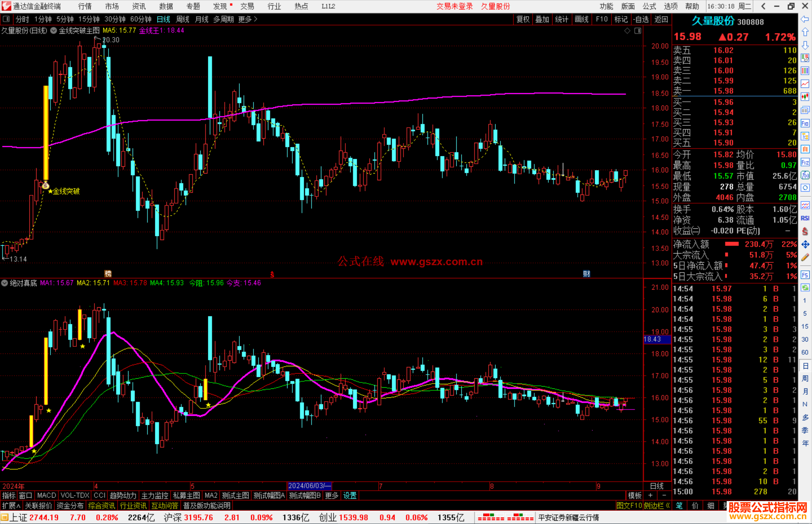This screenshot has width=812, height=524.
Task: Click the F10 company info sidebar icon
Action: [805, 123]
